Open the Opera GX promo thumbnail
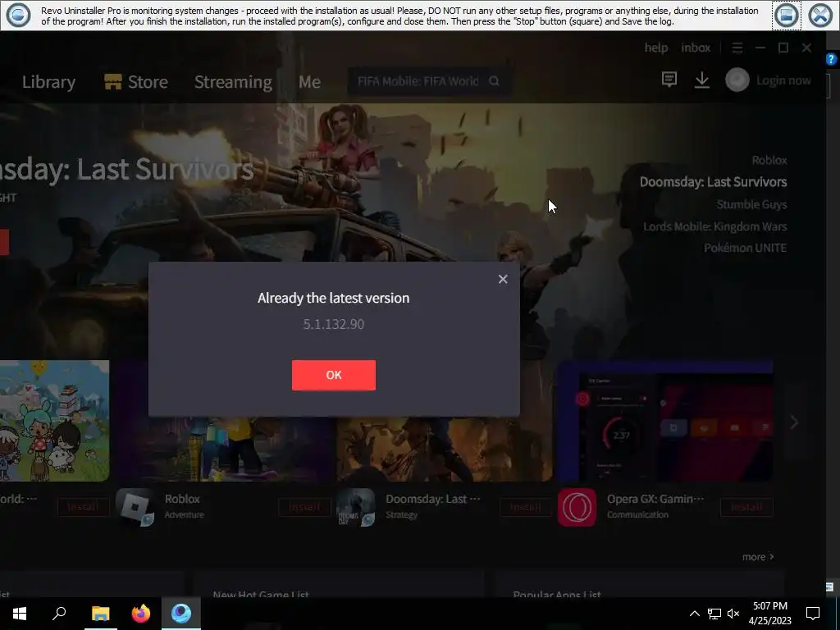This screenshot has height=630, width=840. [x=664, y=421]
